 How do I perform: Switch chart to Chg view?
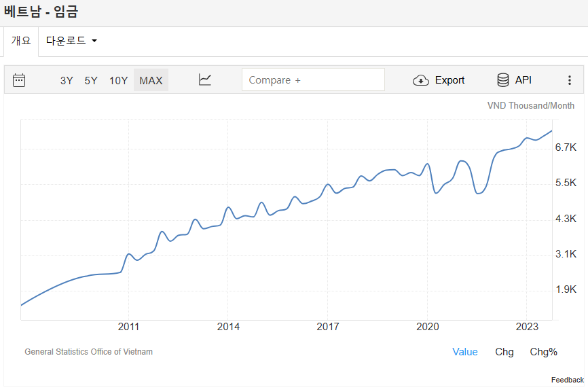[x=504, y=352]
